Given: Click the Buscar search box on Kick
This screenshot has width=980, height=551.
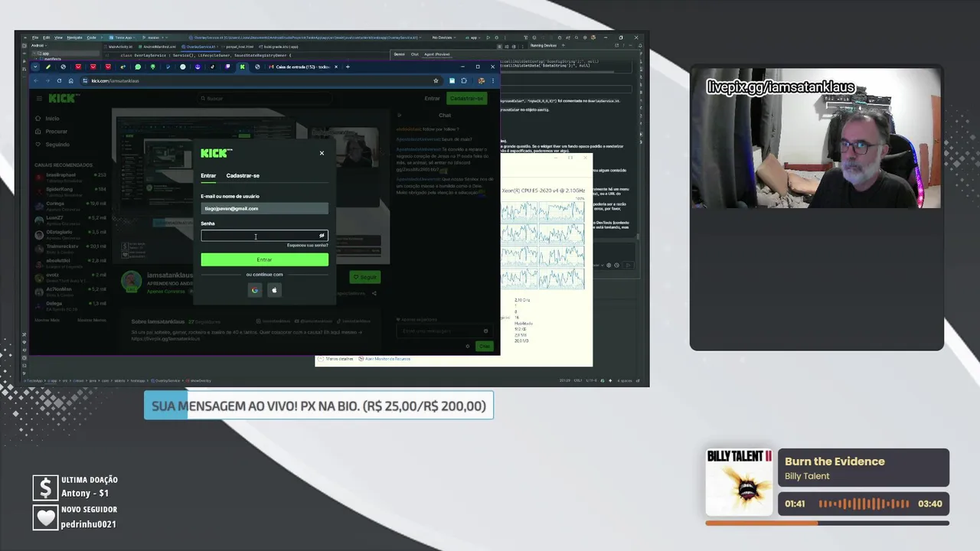Looking at the screenshot, I should 266,98.
